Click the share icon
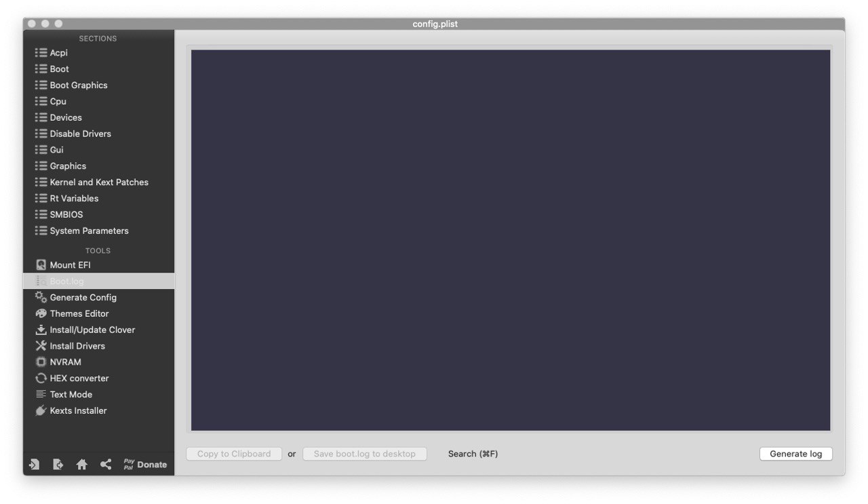This screenshot has height=504, width=868. click(x=106, y=465)
